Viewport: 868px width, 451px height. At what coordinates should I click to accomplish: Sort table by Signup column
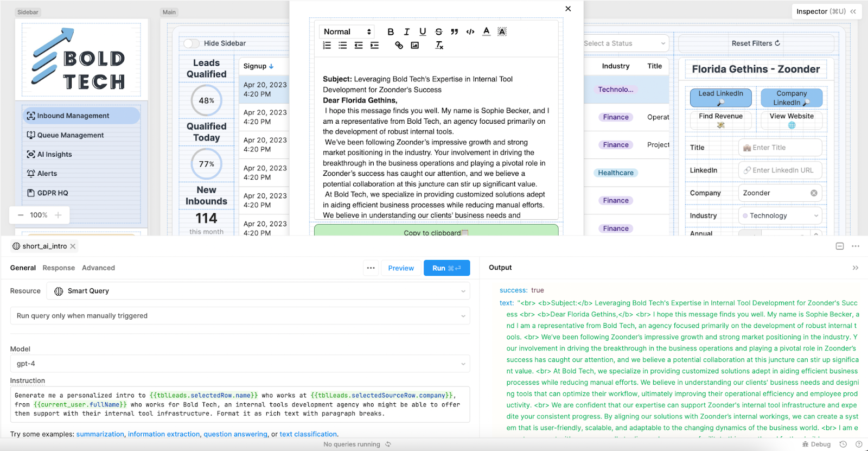pyautogui.click(x=259, y=66)
